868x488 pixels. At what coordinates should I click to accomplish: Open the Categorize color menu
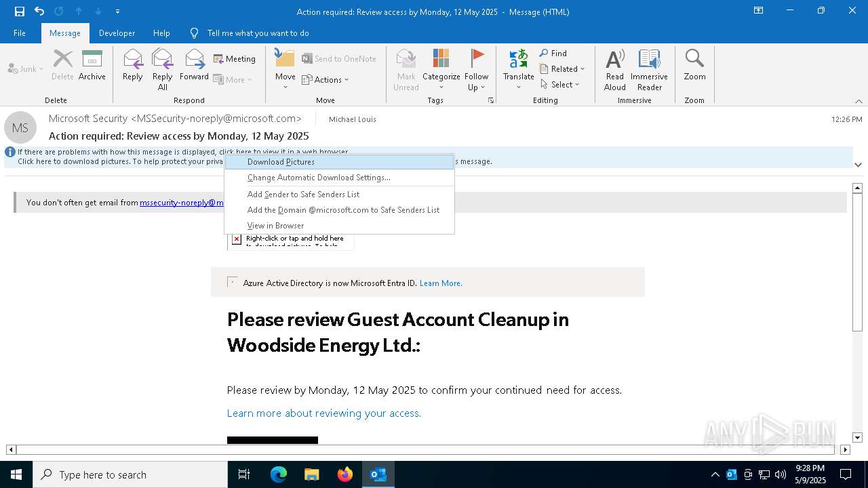(x=441, y=70)
